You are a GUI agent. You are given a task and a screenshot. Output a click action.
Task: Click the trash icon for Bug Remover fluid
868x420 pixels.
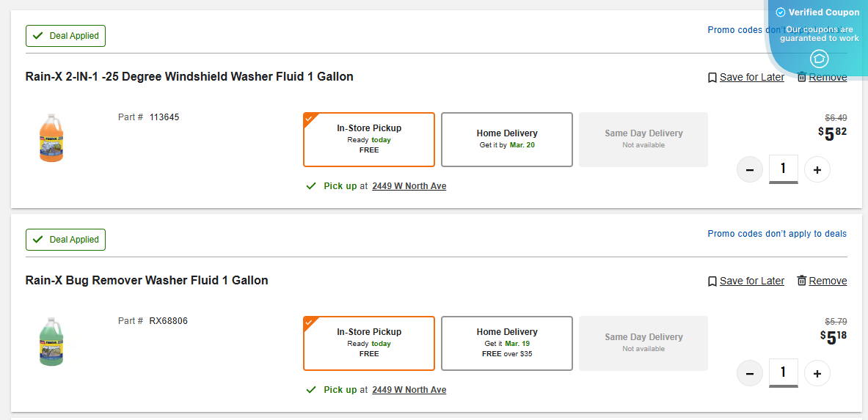click(x=802, y=281)
